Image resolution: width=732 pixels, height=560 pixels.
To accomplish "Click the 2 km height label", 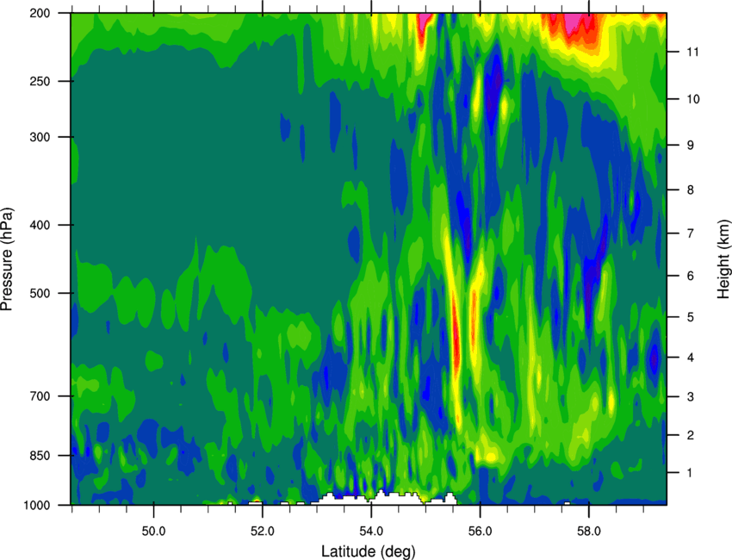I will click(x=691, y=435).
